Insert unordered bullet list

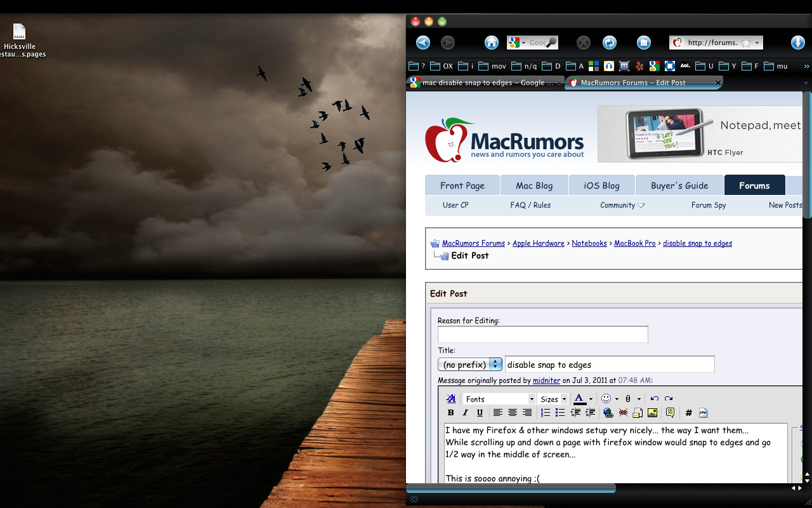[x=560, y=413]
